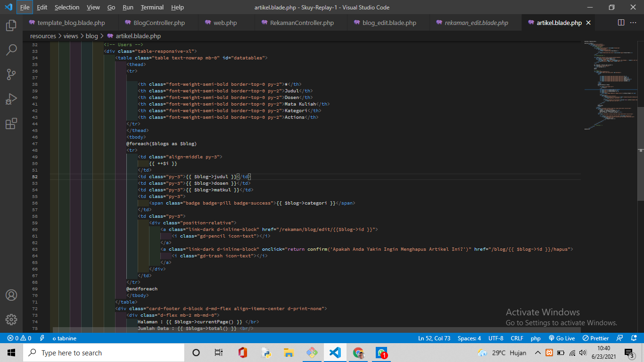The height and width of the screenshot is (362, 644).
Task: Change the UTF-8 file encoding
Action: coord(495,338)
